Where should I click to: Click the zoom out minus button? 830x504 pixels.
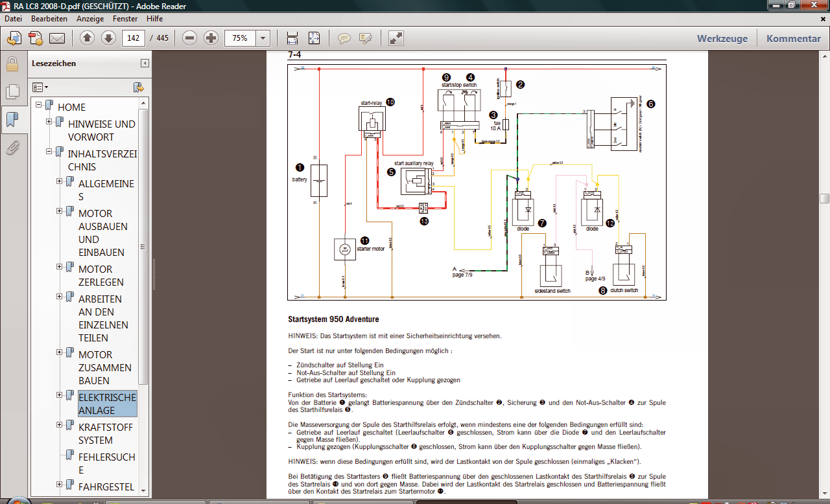click(190, 38)
